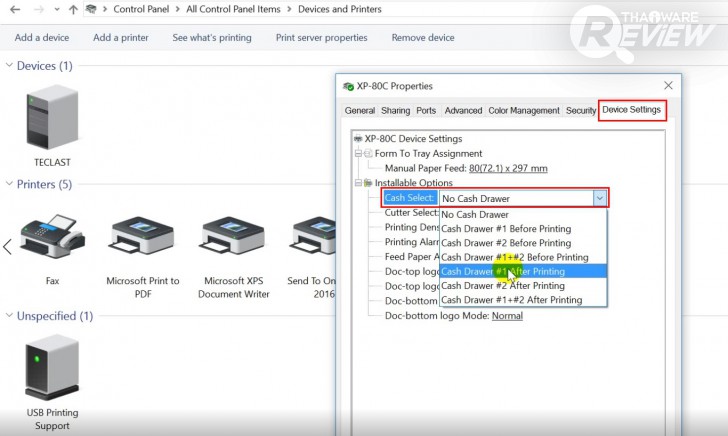Select the Fax printer icon
728x436 pixels.
tap(52, 236)
